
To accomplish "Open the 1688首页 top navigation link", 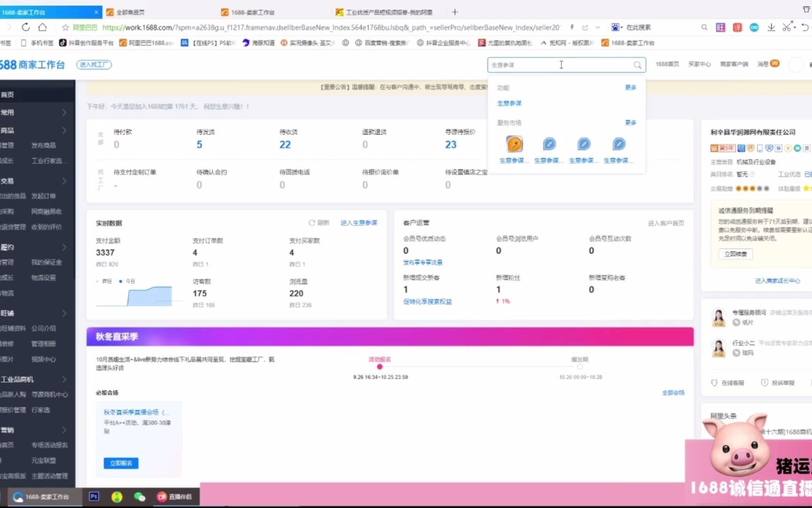I will [x=667, y=64].
